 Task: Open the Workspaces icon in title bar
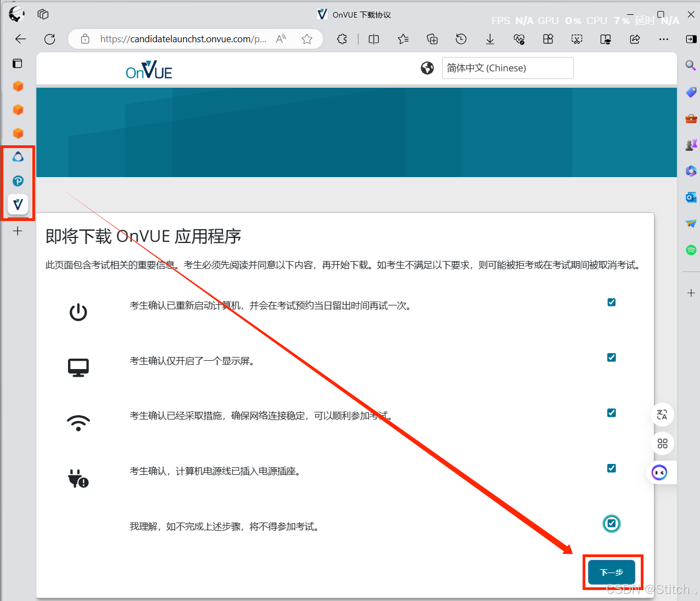[x=43, y=14]
